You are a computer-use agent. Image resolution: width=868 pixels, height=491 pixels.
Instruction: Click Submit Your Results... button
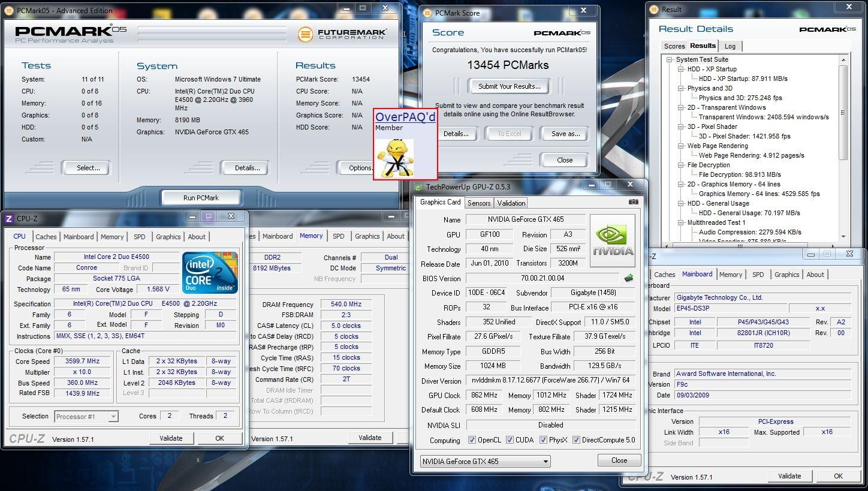pos(509,86)
